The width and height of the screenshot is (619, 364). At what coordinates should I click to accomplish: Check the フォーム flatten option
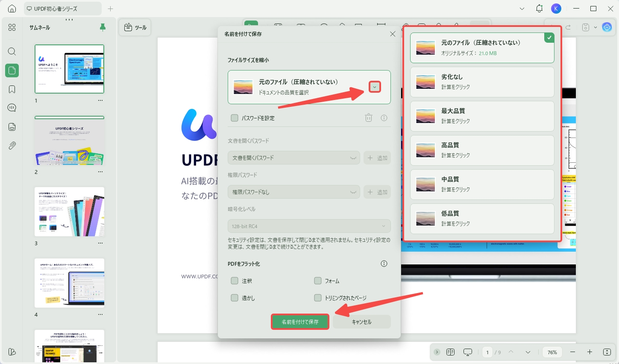coord(318,281)
